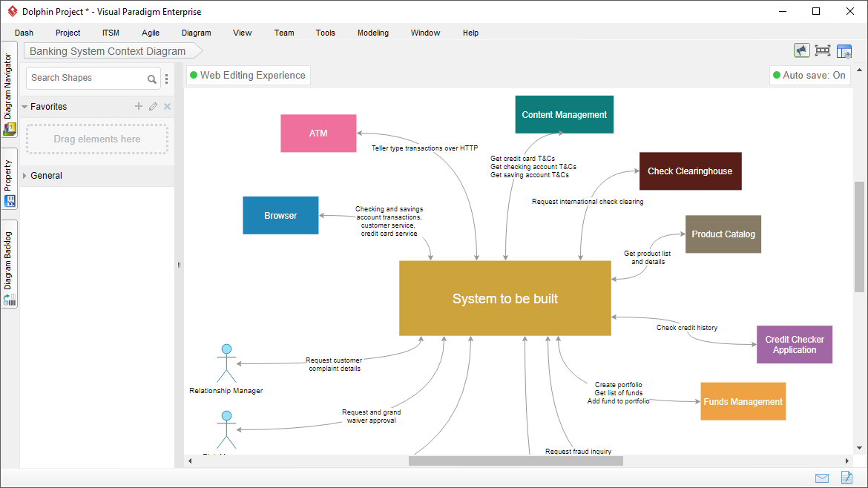Click the scroll right arrow
This screenshot has width=868, height=488.
(847, 461)
